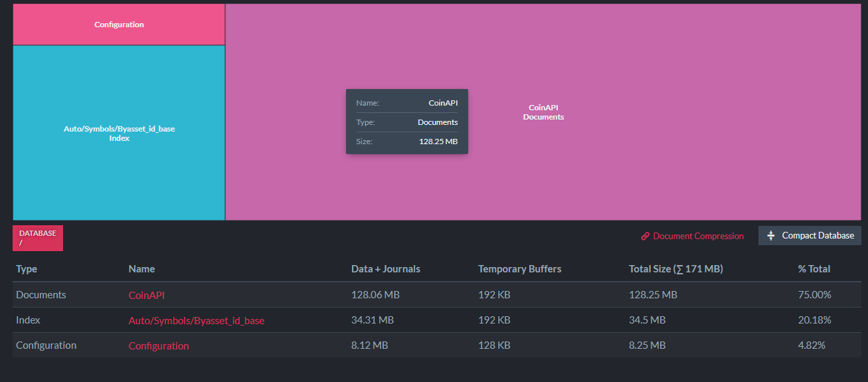Click the 128 KB temporary buffers cell

[494, 345]
